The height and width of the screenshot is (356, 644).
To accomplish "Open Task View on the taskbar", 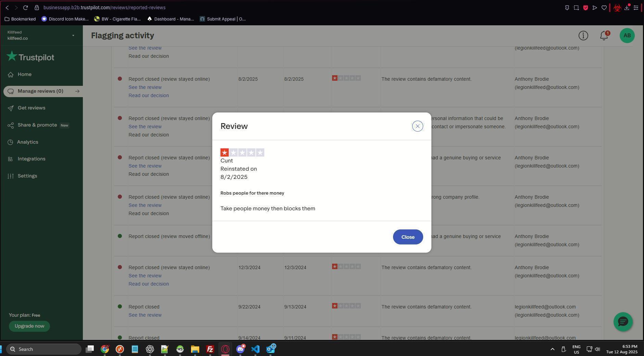I will click(x=90, y=349).
